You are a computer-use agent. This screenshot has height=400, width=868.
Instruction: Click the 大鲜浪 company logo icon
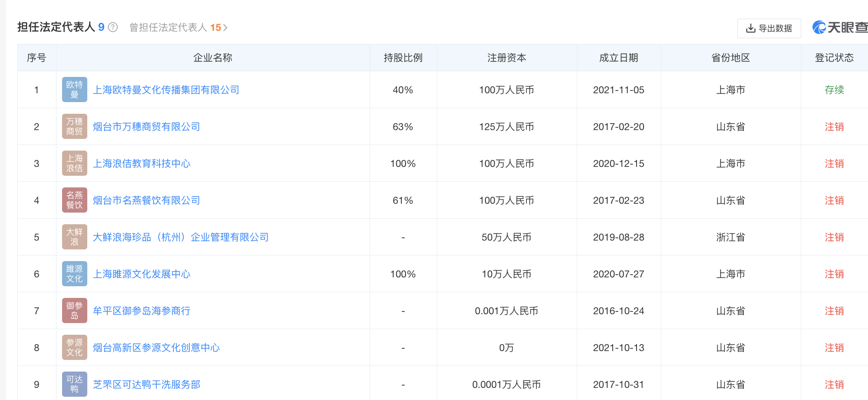coord(74,237)
